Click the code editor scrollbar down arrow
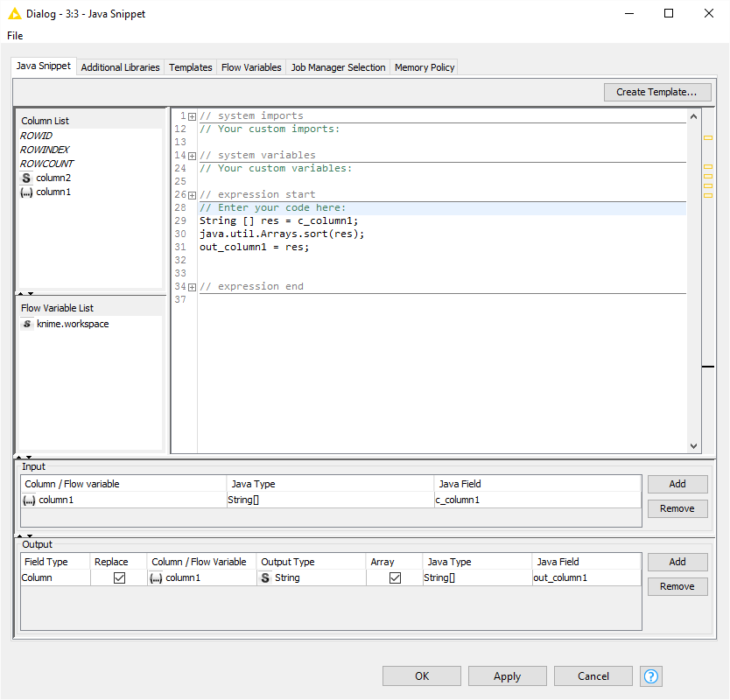This screenshot has width=730, height=700. click(694, 445)
